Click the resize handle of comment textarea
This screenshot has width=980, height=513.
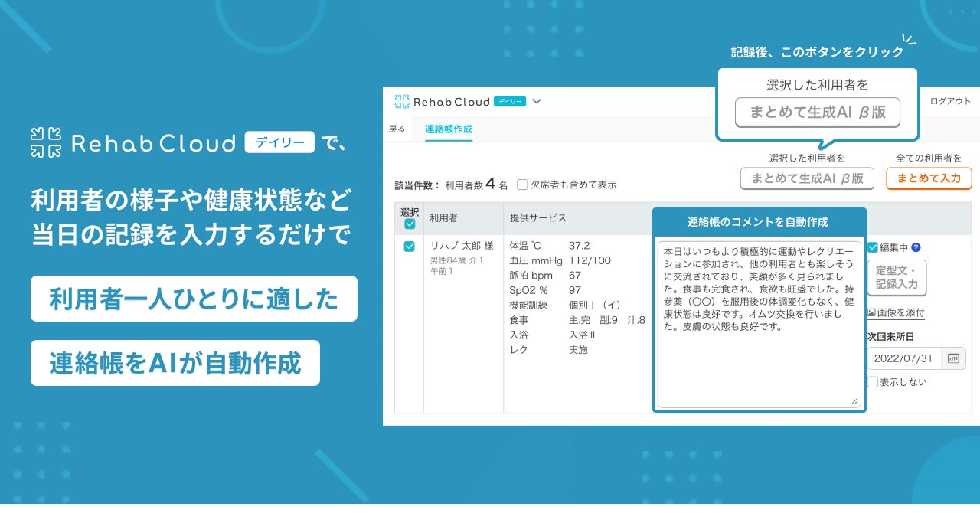pyautogui.click(x=855, y=401)
